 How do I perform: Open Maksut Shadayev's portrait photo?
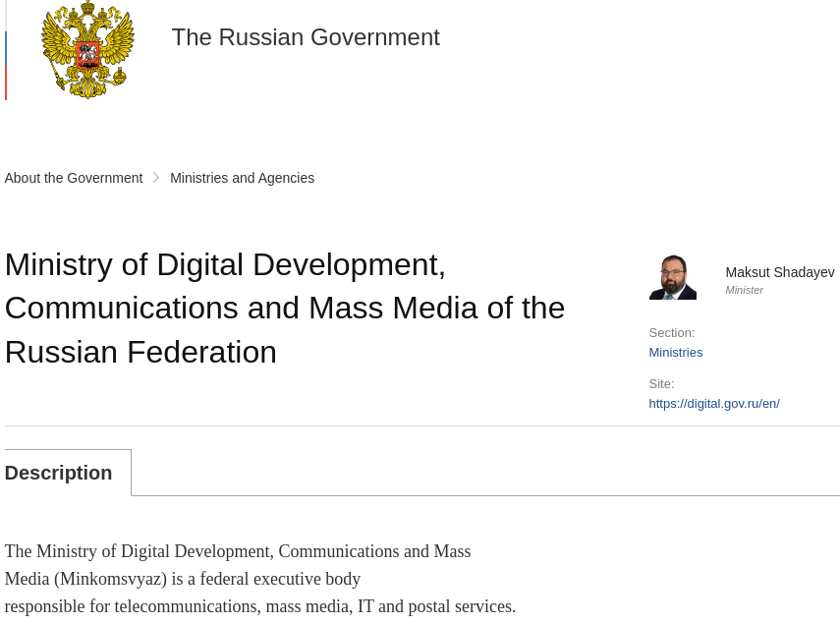672,276
